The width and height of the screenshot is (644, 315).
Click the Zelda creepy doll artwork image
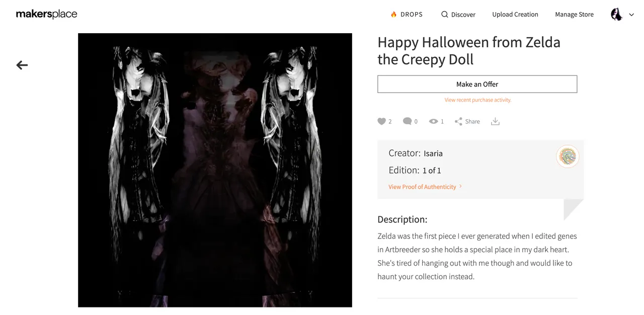click(x=215, y=170)
